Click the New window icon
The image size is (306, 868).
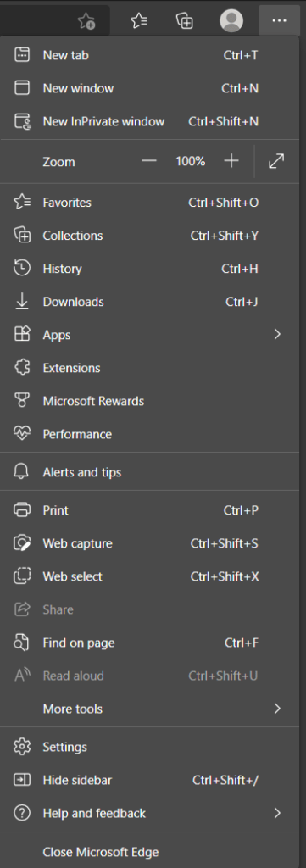tap(21, 88)
